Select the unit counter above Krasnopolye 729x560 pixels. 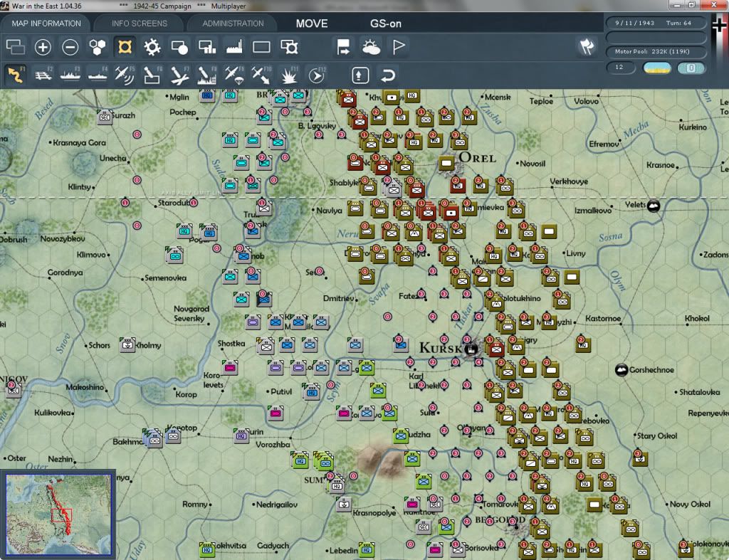[344, 504]
